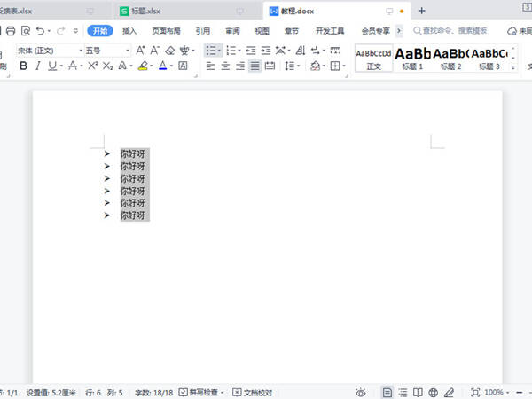Increase font size with the A+ icon

coord(140,51)
